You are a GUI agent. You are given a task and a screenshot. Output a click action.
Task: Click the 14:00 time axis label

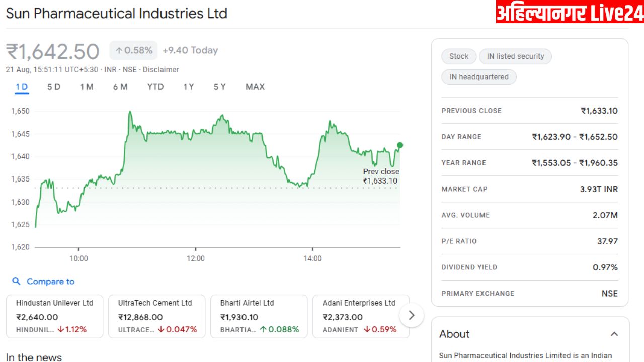[x=312, y=258]
